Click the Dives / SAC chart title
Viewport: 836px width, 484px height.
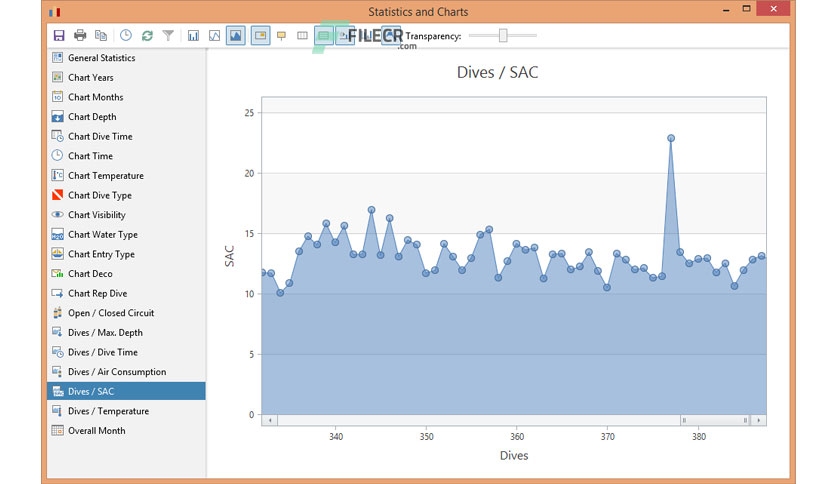[497, 72]
